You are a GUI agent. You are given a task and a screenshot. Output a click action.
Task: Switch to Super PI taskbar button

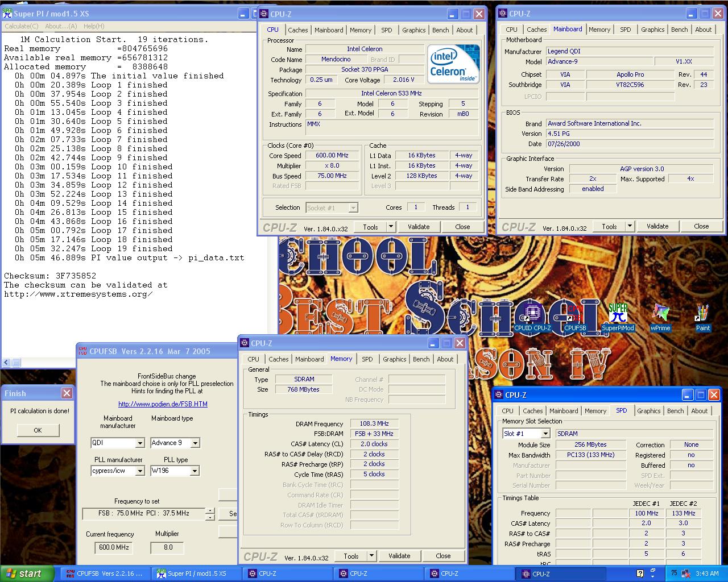pos(197,573)
